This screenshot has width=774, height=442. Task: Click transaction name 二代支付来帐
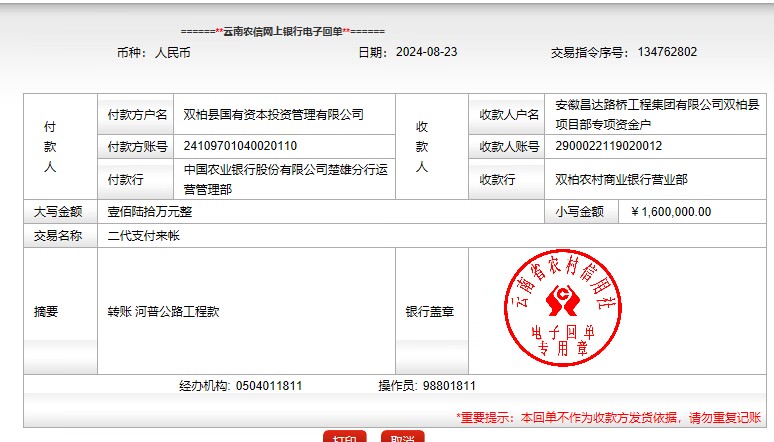click(144, 237)
